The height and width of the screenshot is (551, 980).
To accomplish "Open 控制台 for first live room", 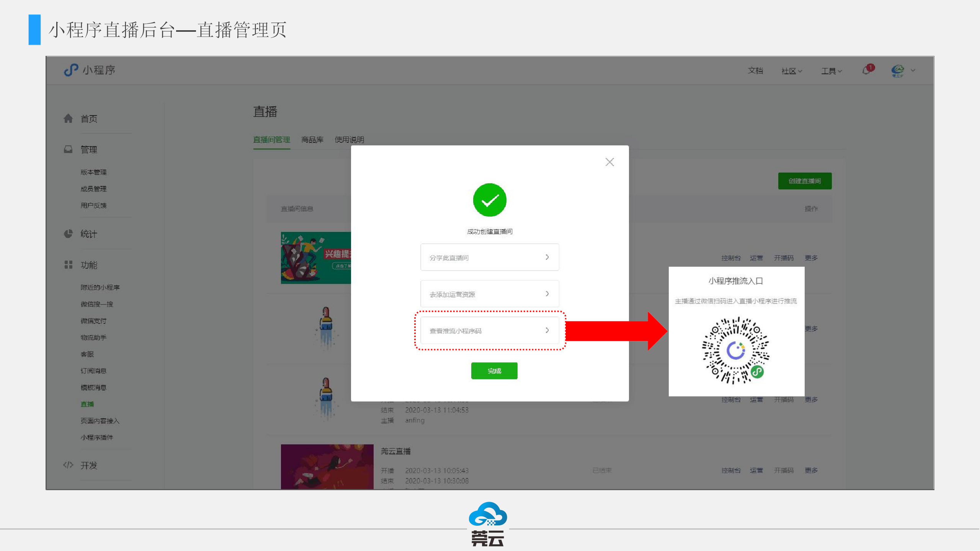I will tap(731, 258).
